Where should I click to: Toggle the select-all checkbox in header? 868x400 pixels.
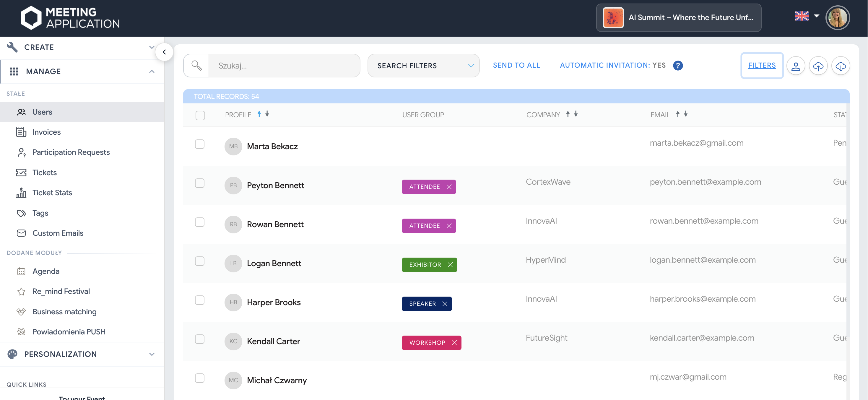(200, 115)
